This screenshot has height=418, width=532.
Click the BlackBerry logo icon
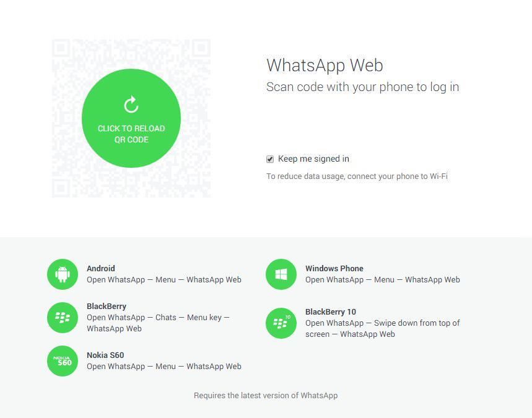(x=63, y=318)
